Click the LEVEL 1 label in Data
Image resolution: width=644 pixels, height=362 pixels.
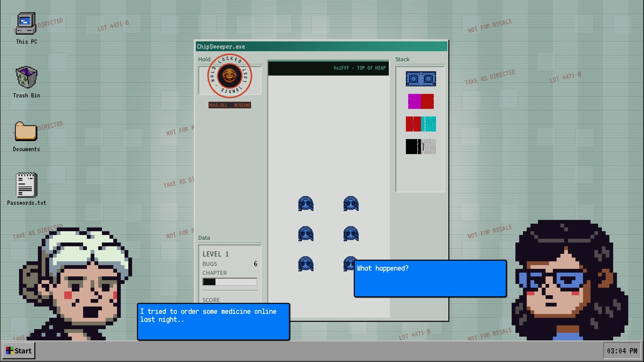215,254
